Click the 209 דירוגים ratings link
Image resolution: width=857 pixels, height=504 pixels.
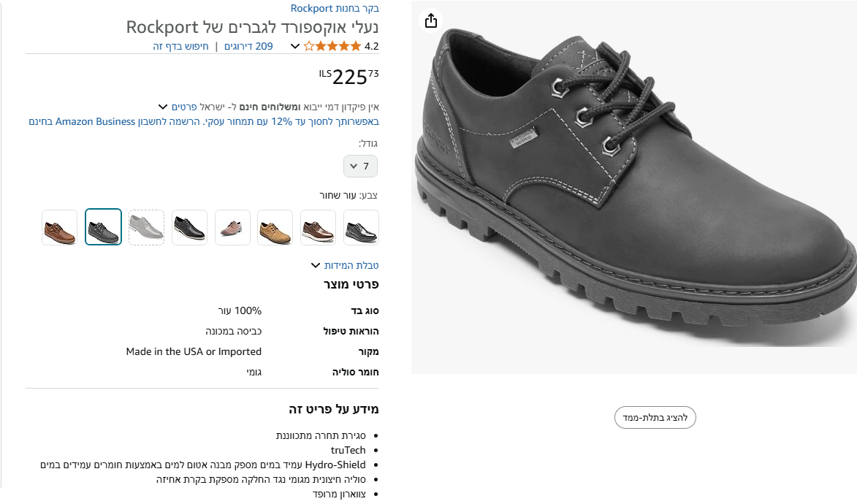[x=248, y=45]
